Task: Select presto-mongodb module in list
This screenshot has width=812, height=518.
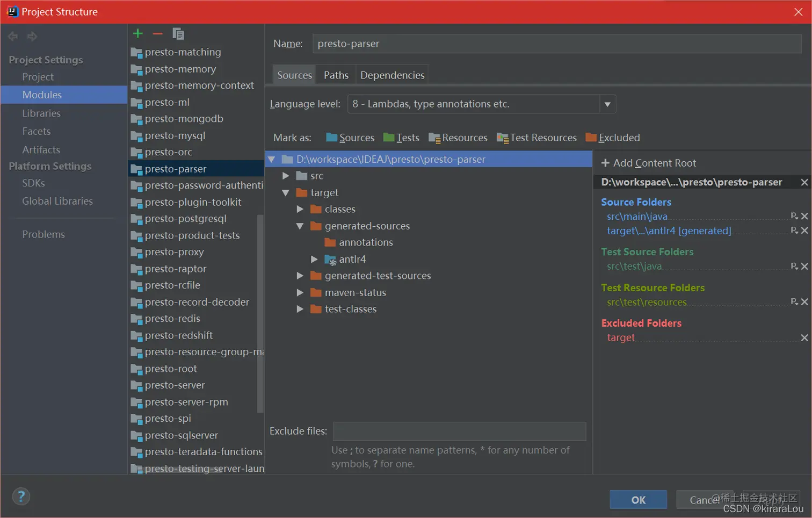Action: pyautogui.click(x=184, y=119)
